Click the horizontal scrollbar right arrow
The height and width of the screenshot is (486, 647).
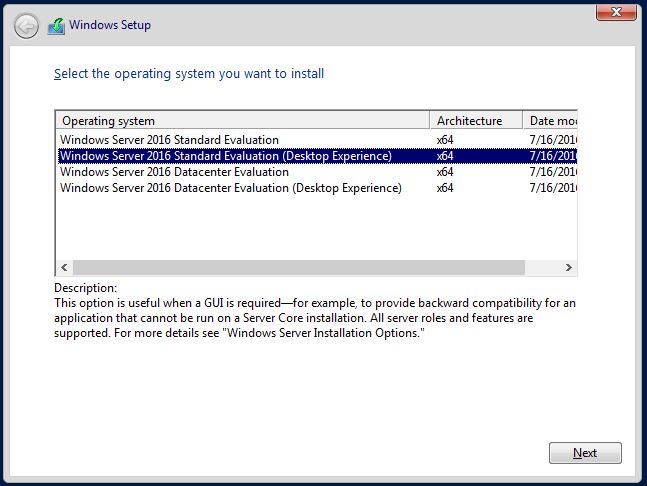[x=569, y=267]
